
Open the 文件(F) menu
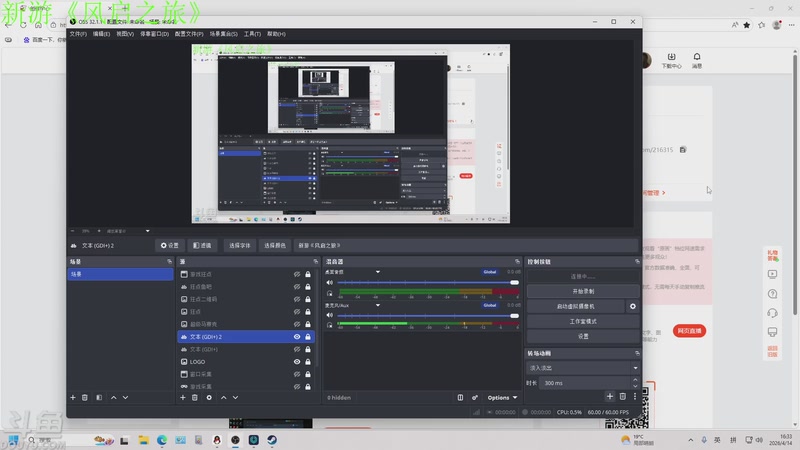tap(78, 34)
